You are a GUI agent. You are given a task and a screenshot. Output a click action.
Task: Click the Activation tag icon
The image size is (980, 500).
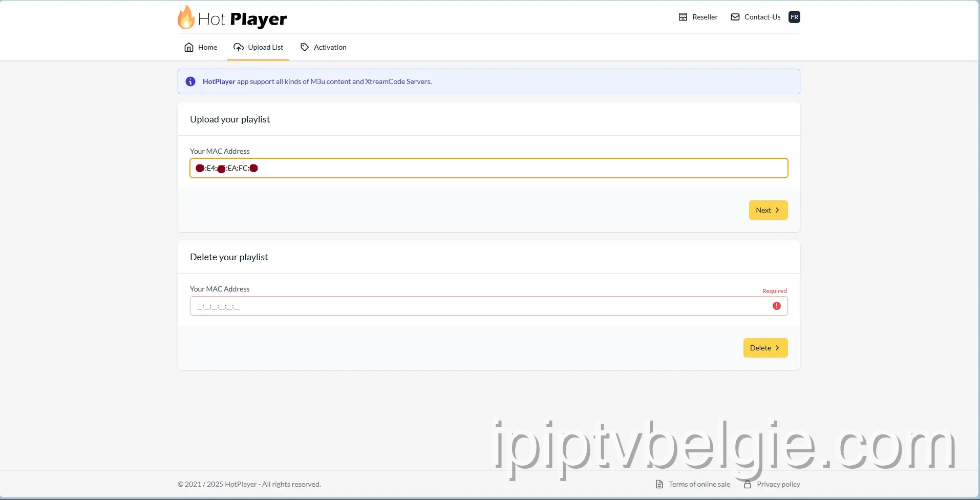[305, 47]
